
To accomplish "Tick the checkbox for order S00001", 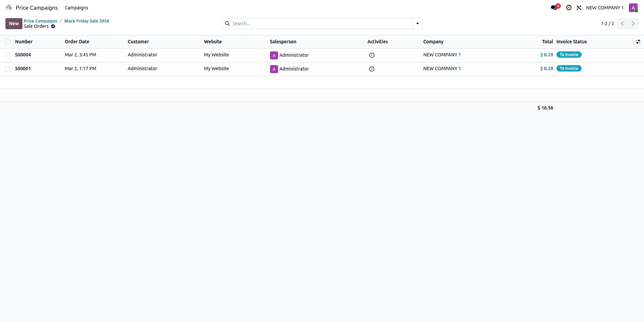I will (x=8, y=69).
